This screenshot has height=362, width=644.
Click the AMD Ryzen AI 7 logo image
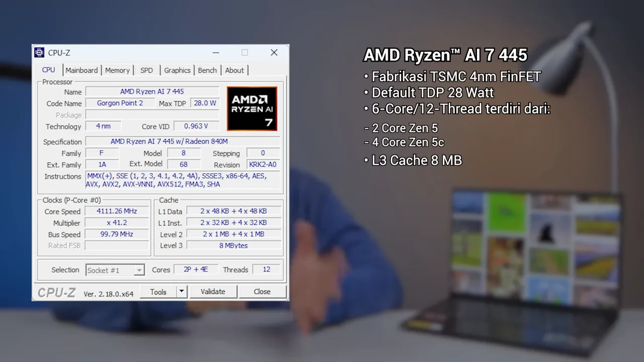(x=252, y=109)
